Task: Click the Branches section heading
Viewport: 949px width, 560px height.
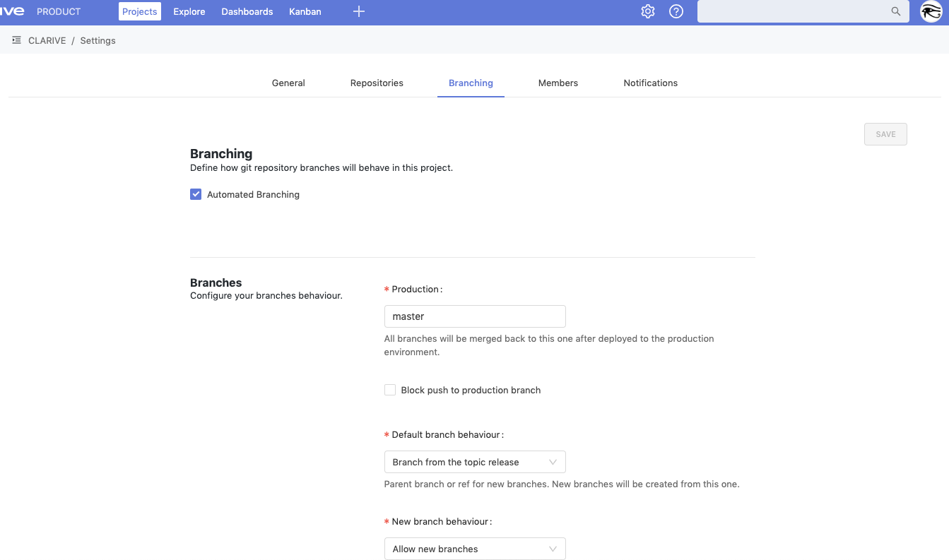Action: (x=216, y=282)
